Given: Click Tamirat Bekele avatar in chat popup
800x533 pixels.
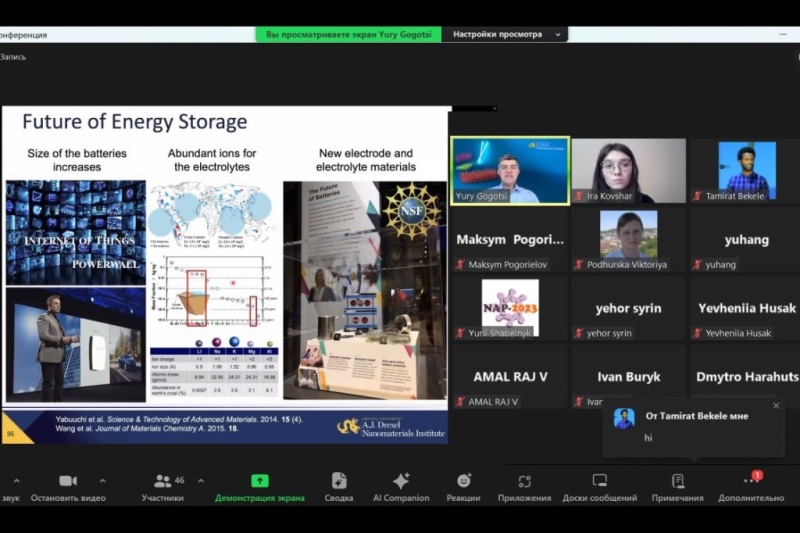Looking at the screenshot, I should [624, 418].
